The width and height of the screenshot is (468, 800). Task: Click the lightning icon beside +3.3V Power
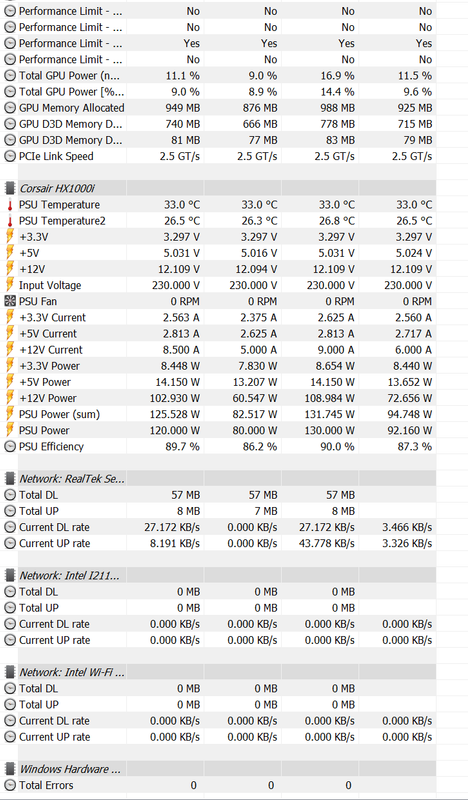point(9,366)
